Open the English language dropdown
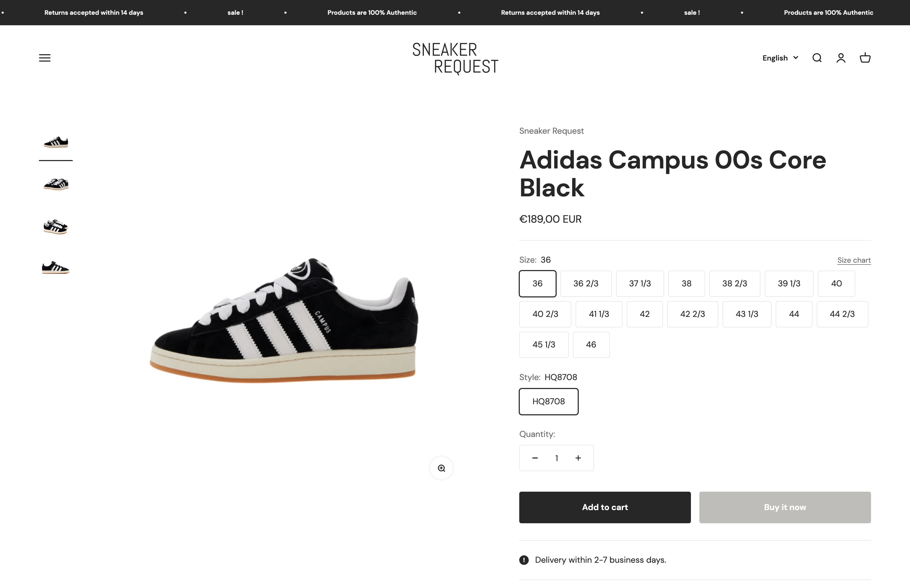The image size is (910, 588). tap(780, 58)
